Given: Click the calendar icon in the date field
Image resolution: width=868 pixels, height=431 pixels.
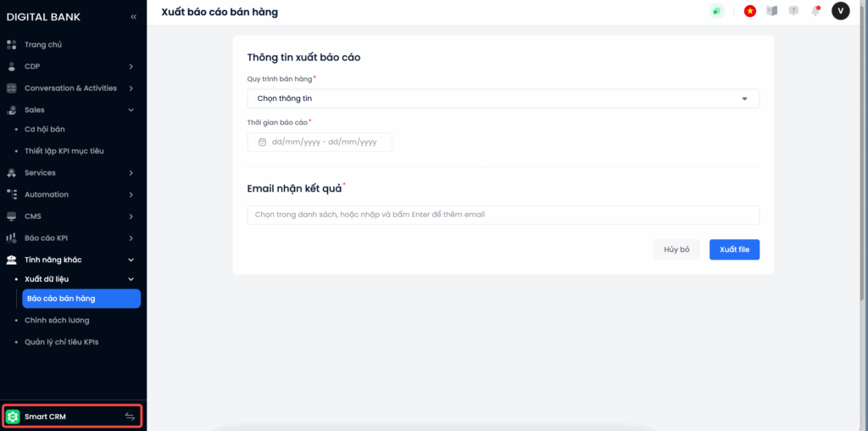Looking at the screenshot, I should click(x=262, y=143).
